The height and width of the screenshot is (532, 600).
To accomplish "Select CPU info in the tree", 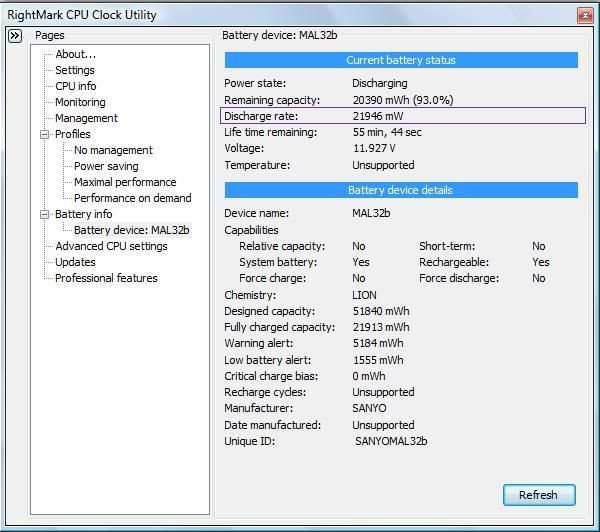I will 75,86.
